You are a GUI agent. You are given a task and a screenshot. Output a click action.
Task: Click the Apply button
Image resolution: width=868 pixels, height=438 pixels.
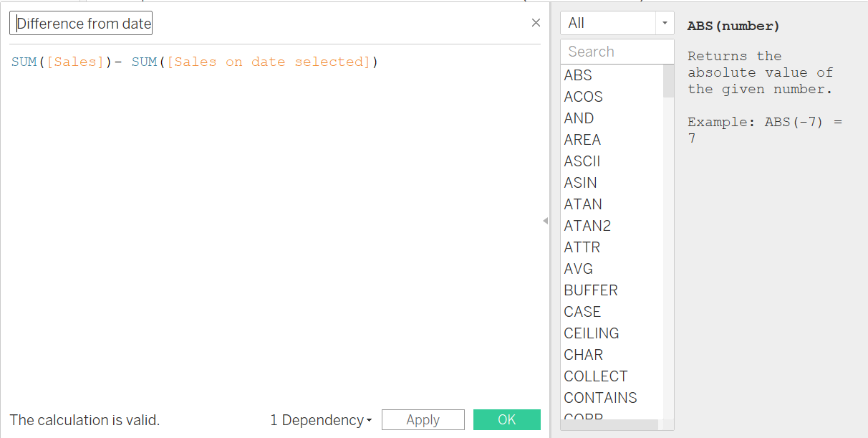tap(423, 420)
